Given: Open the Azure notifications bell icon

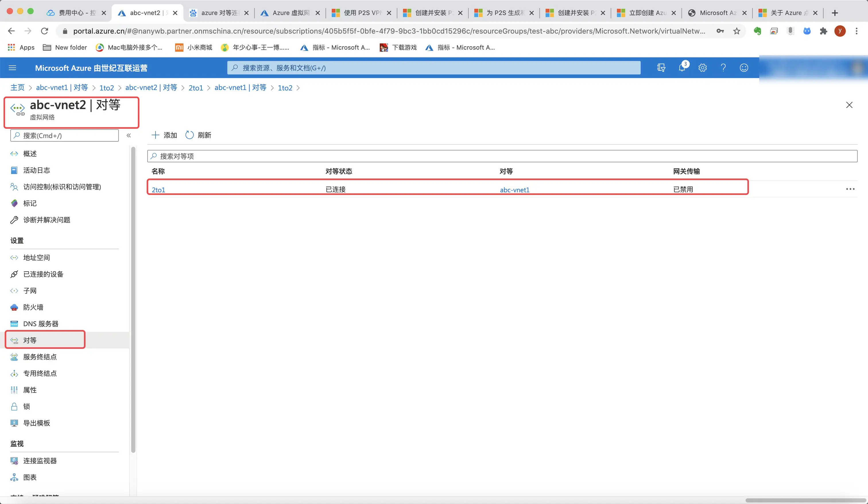Looking at the screenshot, I should click(682, 67).
